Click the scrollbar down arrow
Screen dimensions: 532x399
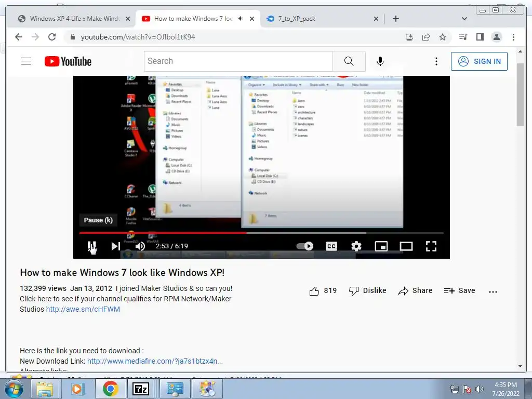521,366
